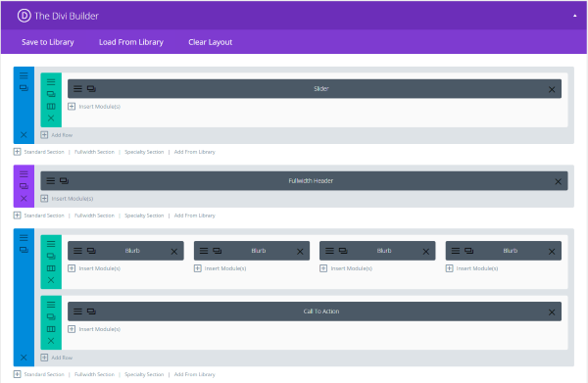The height and width of the screenshot is (383, 588).
Task: Insert Module(s) below the second Blurb
Action: click(220, 268)
